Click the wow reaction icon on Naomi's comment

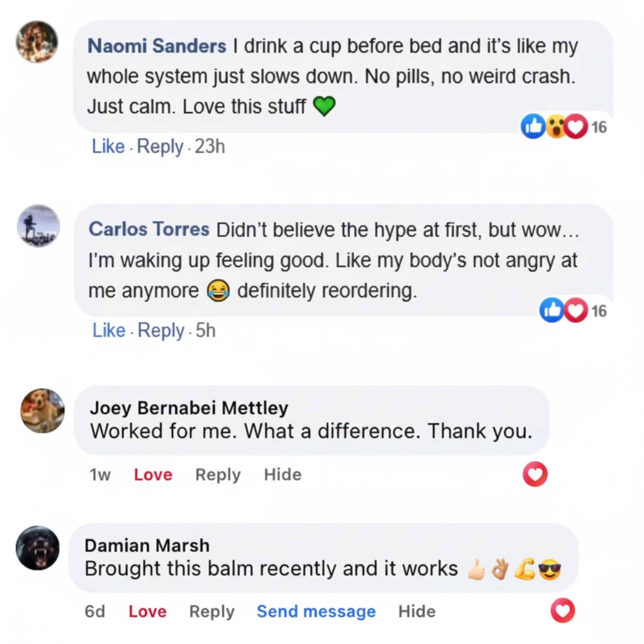(x=555, y=127)
